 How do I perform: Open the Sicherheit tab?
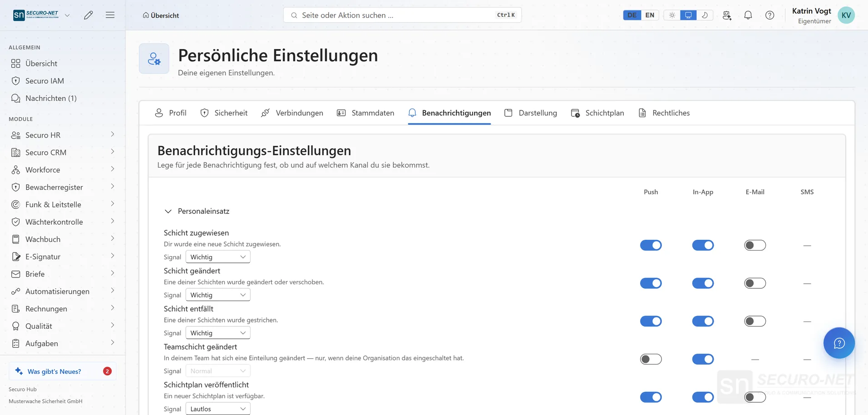click(x=224, y=113)
